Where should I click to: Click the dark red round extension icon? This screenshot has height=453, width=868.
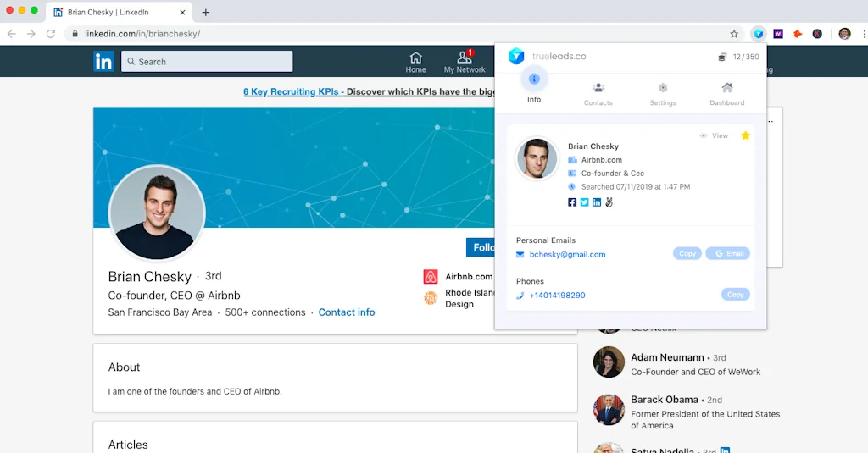click(x=817, y=34)
